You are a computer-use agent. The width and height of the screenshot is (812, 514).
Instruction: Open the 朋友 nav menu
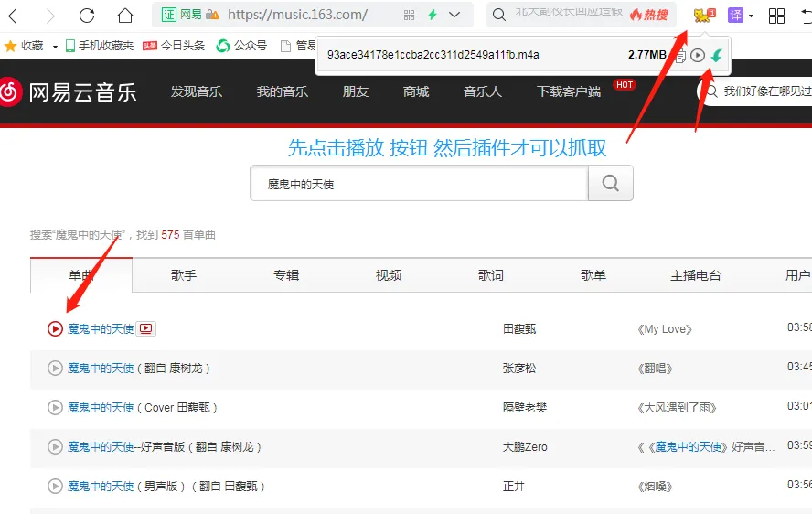[355, 91]
